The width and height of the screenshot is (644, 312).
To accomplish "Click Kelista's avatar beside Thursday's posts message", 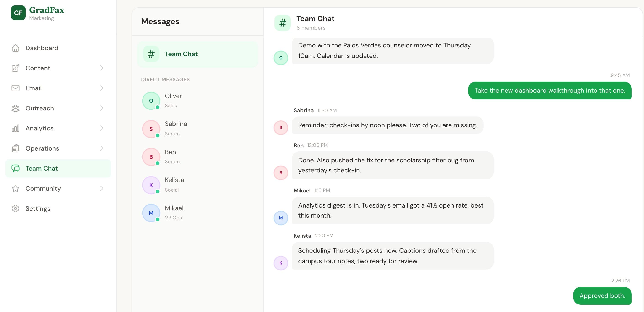I will coord(281,263).
